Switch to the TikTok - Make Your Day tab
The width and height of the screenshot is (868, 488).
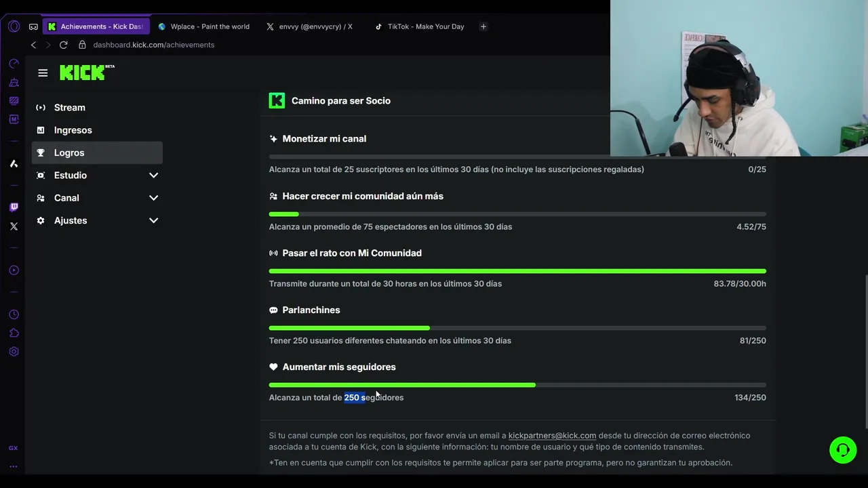420,26
